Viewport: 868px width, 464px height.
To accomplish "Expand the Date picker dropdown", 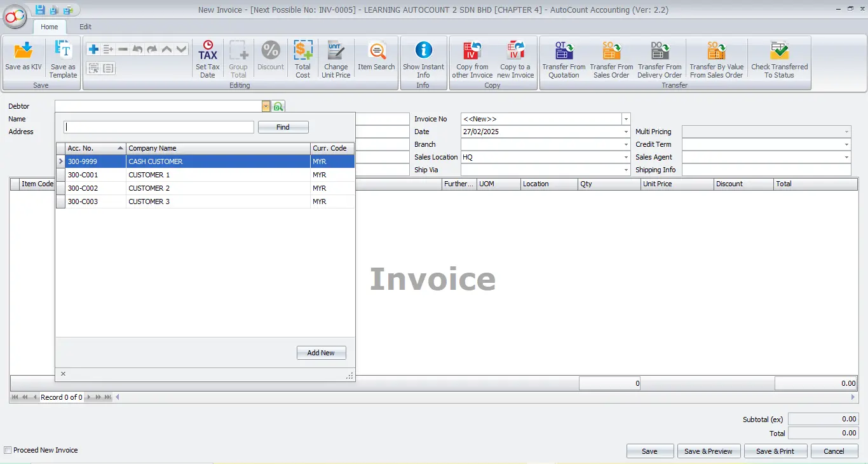I will [x=625, y=132].
